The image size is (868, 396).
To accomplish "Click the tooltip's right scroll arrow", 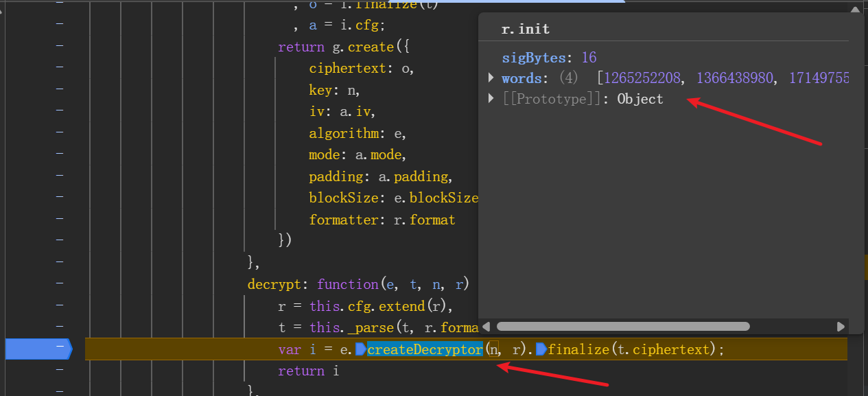I will (841, 327).
